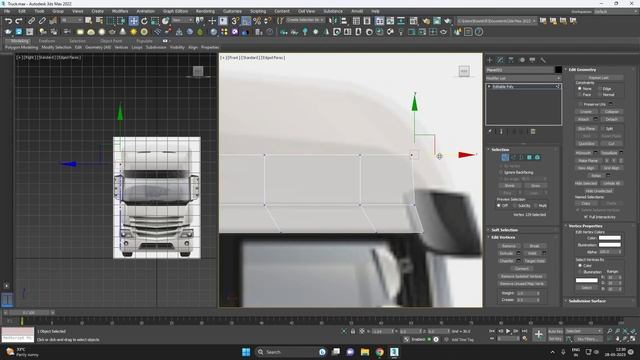Click the Render Setup teapot icon

click(426, 21)
